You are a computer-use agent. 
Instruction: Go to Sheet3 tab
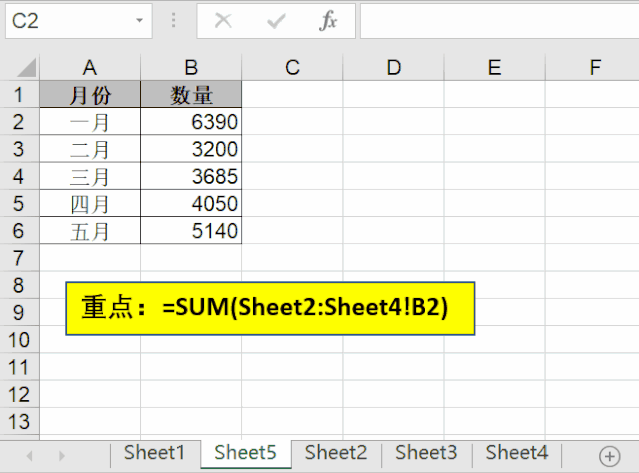[426, 453]
